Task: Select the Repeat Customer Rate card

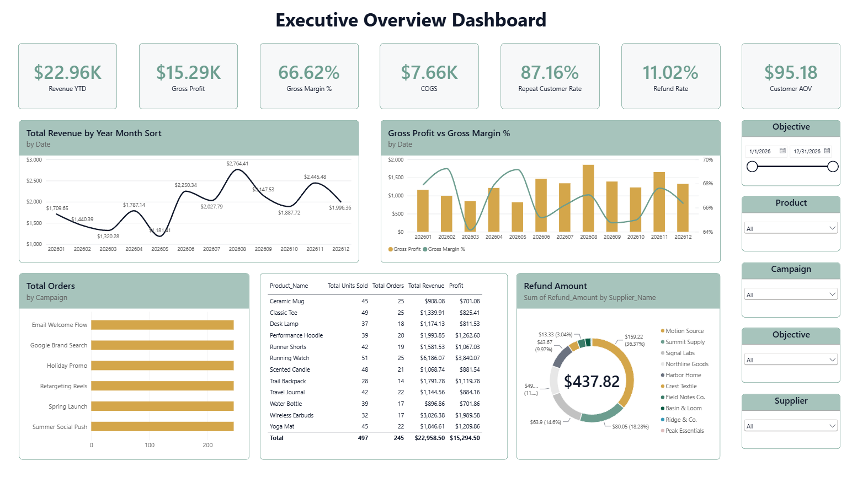Action: [x=550, y=76]
